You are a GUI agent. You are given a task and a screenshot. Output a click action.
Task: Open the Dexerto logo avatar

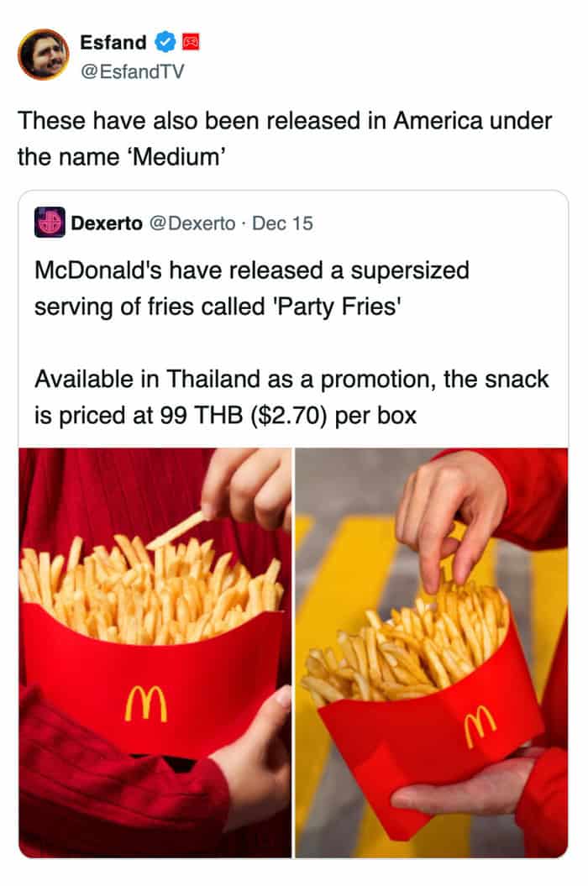coord(50,222)
